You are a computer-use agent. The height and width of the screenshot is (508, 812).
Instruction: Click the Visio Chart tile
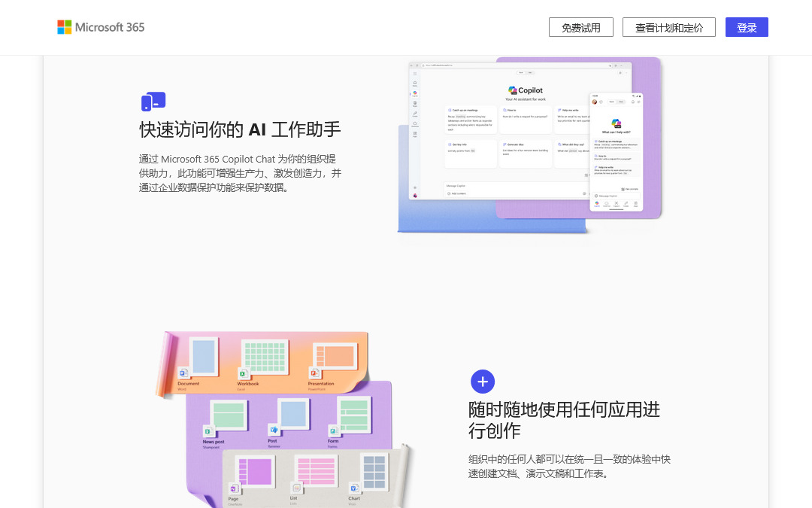click(368, 478)
